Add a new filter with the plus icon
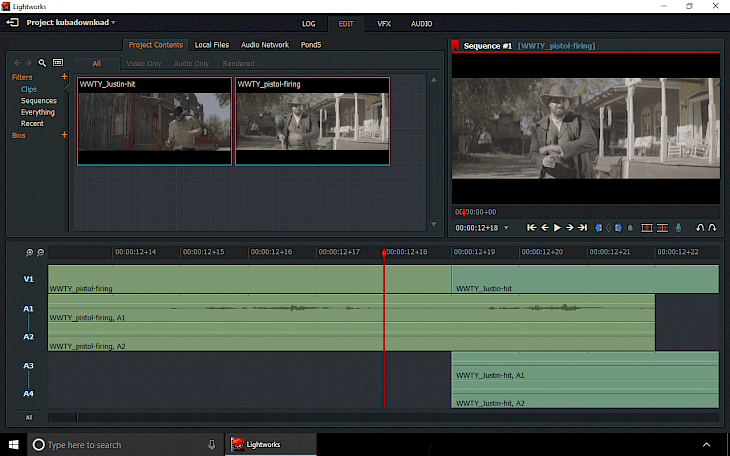The height and width of the screenshot is (456, 730). tap(64, 76)
